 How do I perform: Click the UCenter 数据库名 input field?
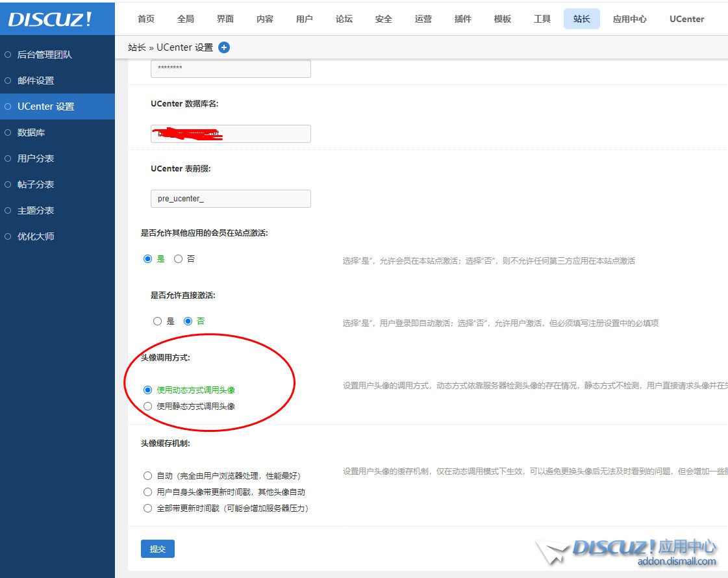(x=231, y=134)
